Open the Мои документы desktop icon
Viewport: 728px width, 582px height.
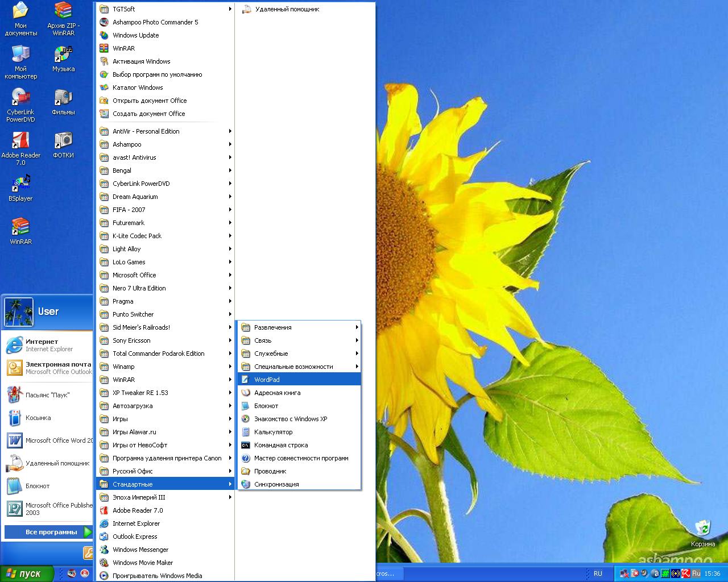click(x=21, y=19)
